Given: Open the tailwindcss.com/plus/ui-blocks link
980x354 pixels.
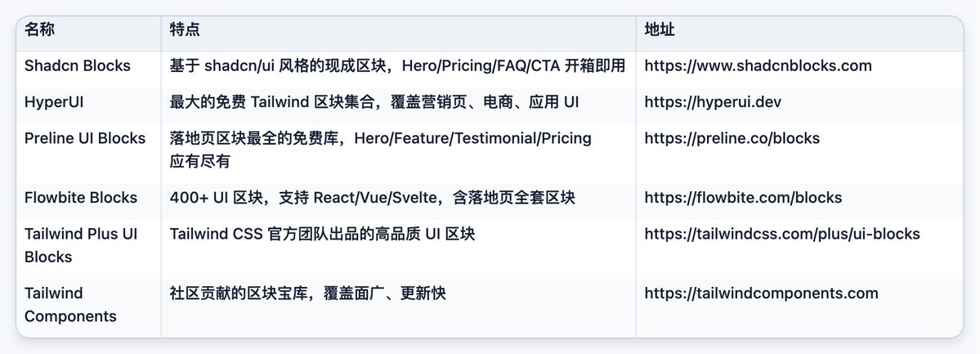Looking at the screenshot, I should click(x=782, y=234).
